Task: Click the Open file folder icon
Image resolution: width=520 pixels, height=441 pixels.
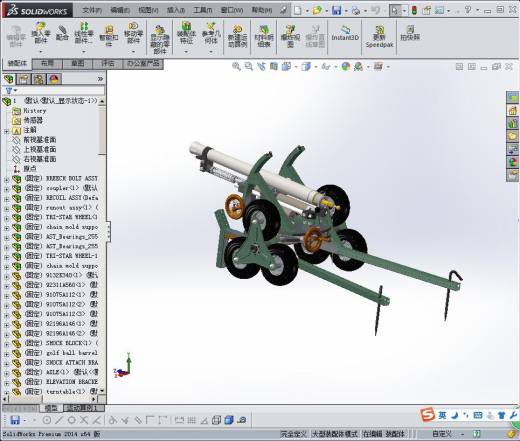Action: pos(317,10)
